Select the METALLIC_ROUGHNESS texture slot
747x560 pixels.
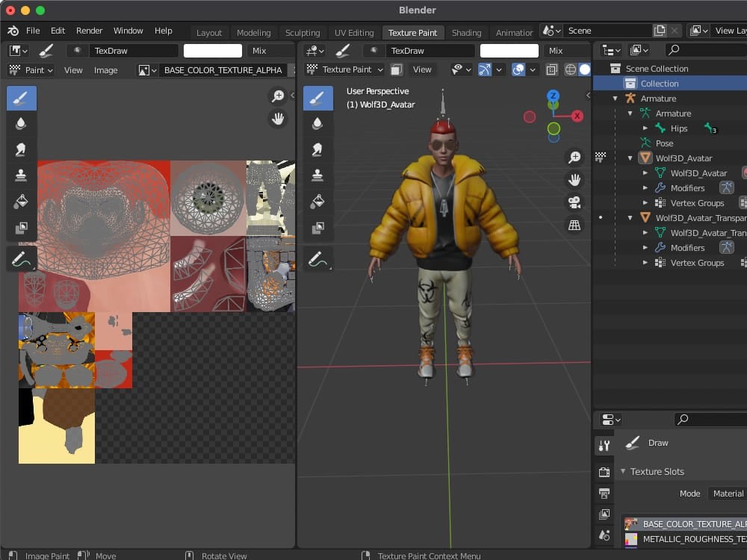point(685,539)
